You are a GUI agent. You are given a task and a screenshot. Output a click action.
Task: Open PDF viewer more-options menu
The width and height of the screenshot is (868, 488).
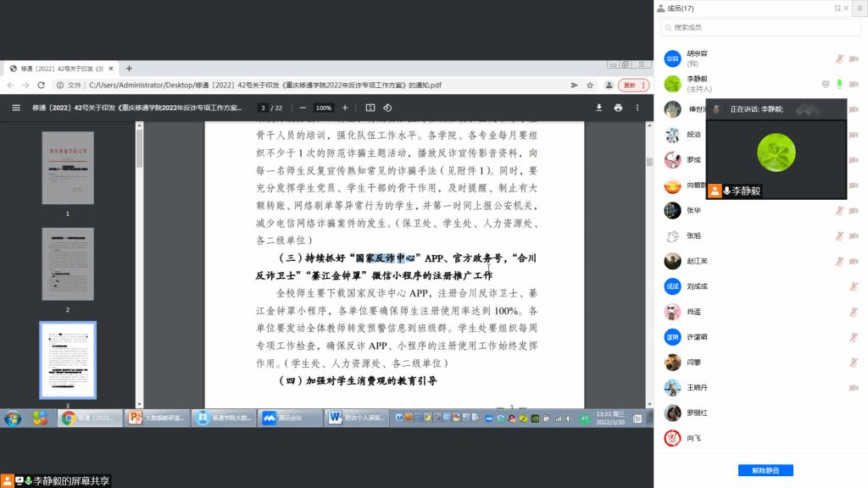637,108
